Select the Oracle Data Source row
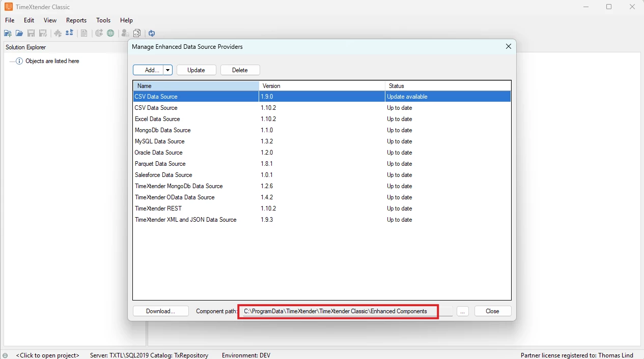This screenshot has width=644, height=359. pyautogui.click(x=322, y=153)
